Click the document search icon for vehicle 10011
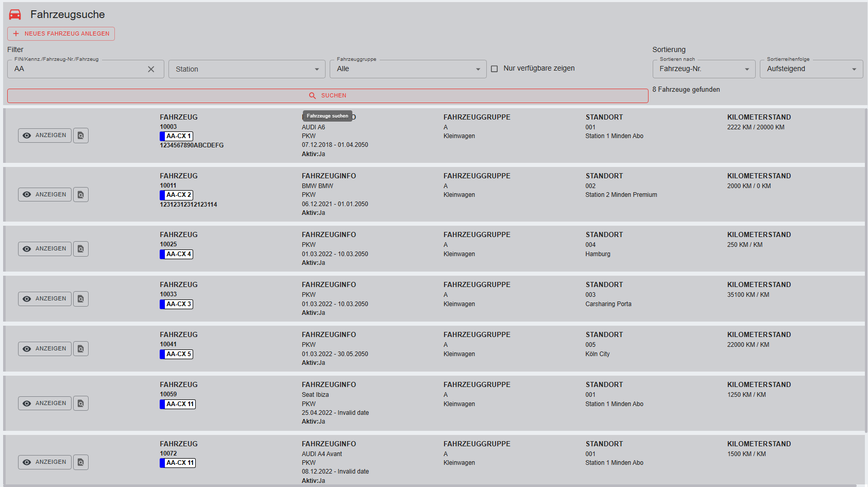Viewport: 868px width, 487px height. tap(81, 195)
